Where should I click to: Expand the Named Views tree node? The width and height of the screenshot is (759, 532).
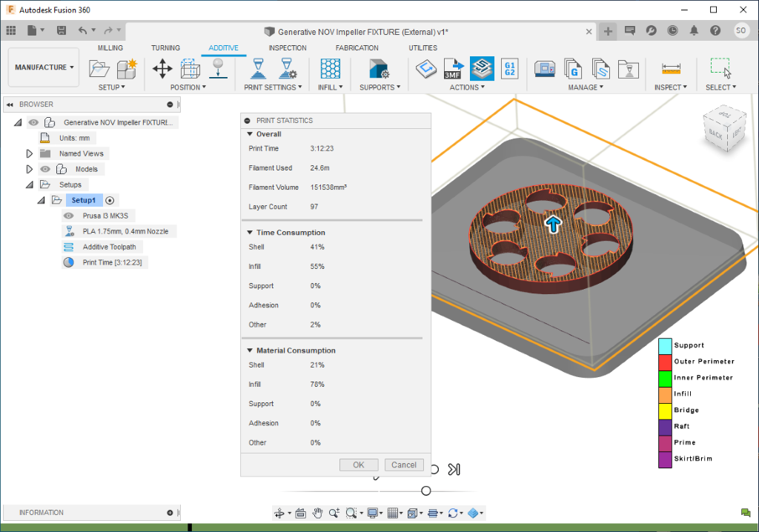[x=30, y=153]
